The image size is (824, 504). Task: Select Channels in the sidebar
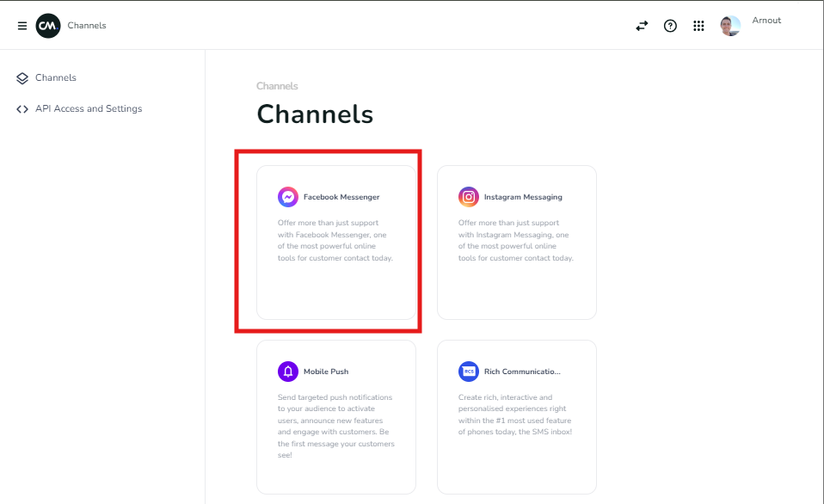[55, 78]
